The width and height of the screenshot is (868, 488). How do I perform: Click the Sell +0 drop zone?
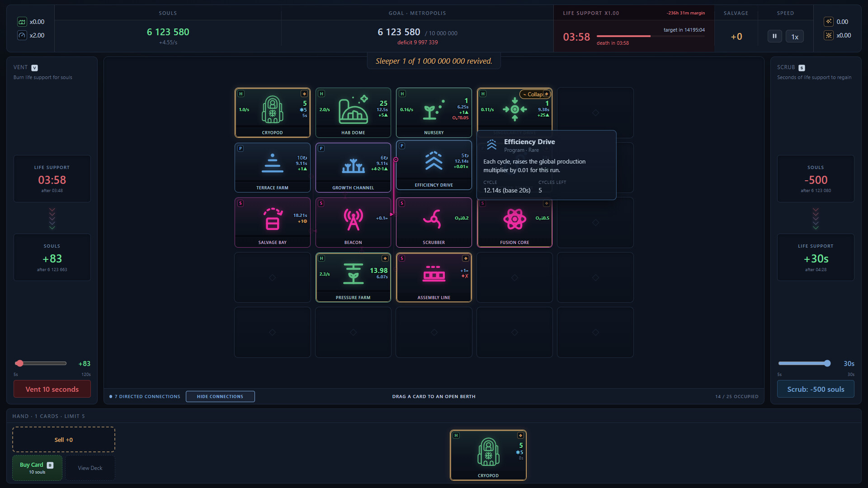tap(64, 440)
